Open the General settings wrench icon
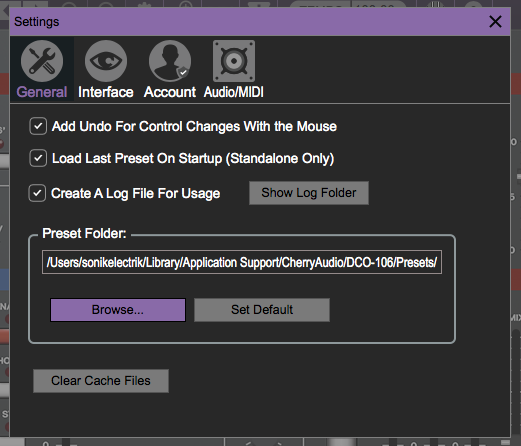This screenshot has height=446, width=521. pos(42,61)
